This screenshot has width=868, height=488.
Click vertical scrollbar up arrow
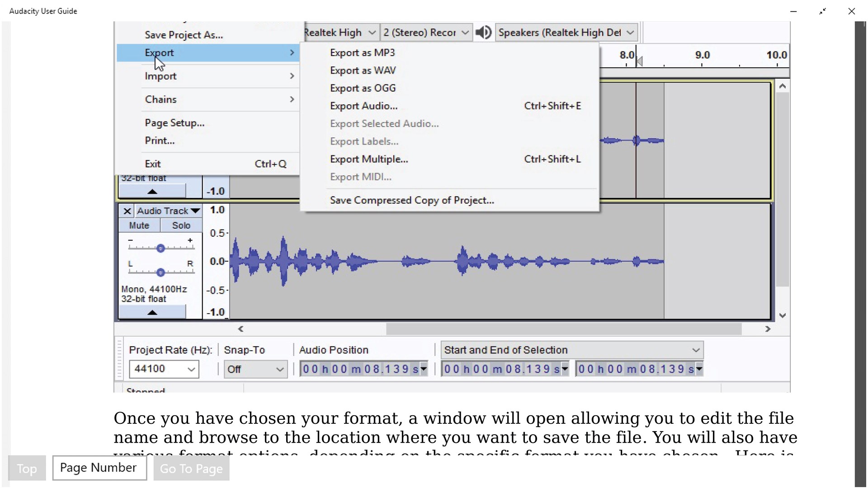(783, 86)
